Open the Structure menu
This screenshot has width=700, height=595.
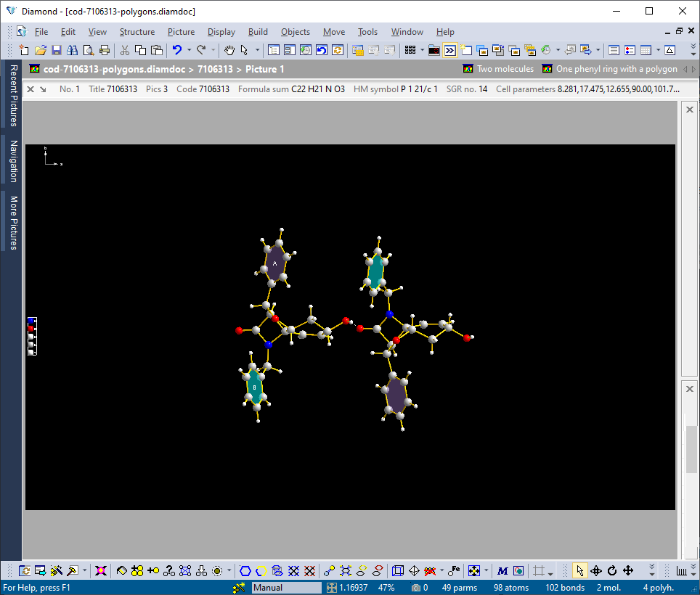tap(137, 32)
